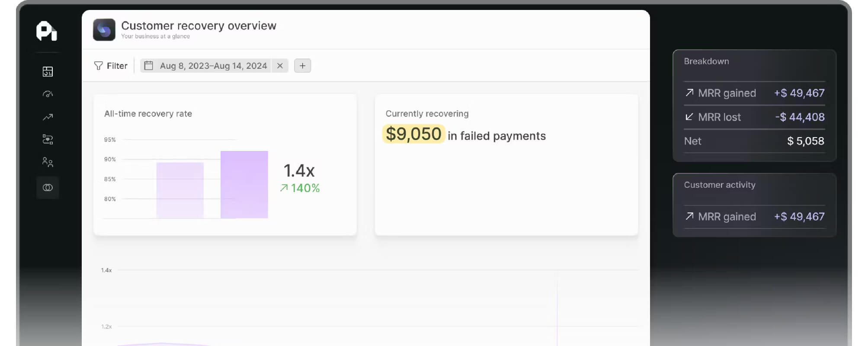
Task: Click the lighter purple bar in recovery chart
Action: pyautogui.click(x=180, y=190)
